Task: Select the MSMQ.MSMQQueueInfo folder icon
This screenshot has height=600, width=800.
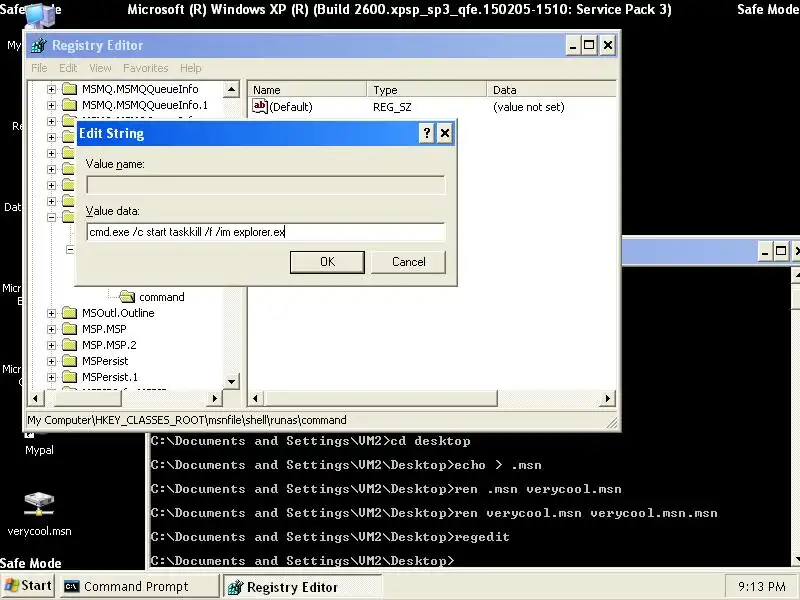Action: [x=69, y=89]
